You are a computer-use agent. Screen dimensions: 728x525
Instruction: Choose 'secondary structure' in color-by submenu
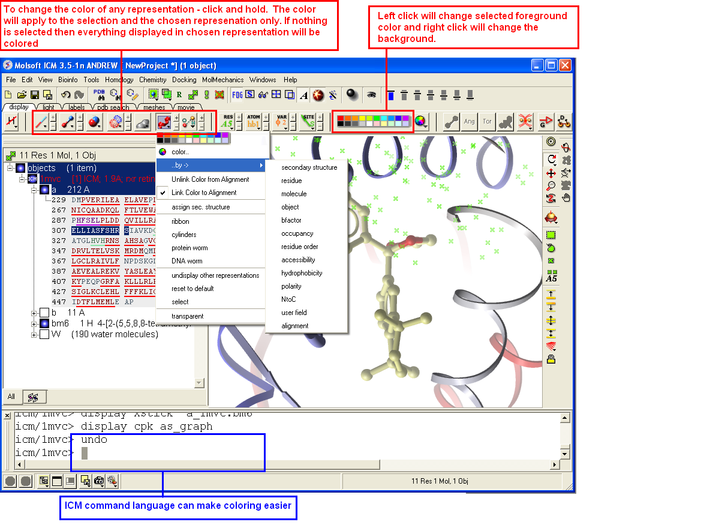coord(309,168)
